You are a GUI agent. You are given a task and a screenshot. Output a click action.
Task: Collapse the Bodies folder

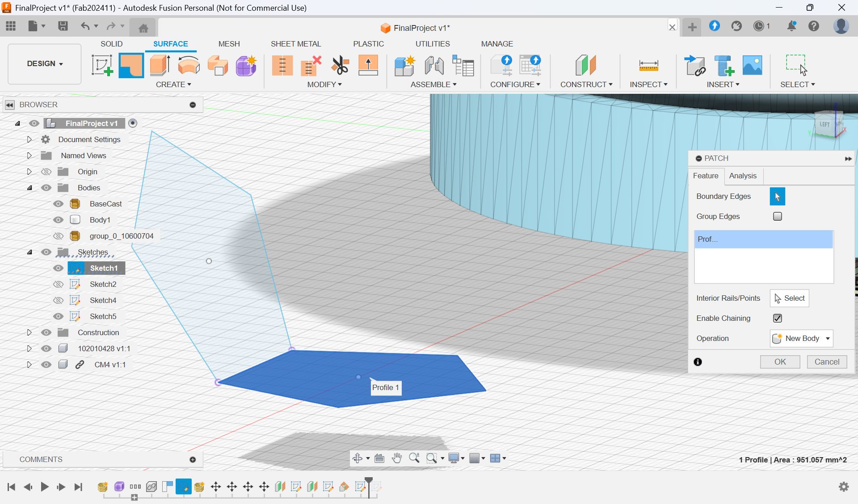pyautogui.click(x=29, y=188)
